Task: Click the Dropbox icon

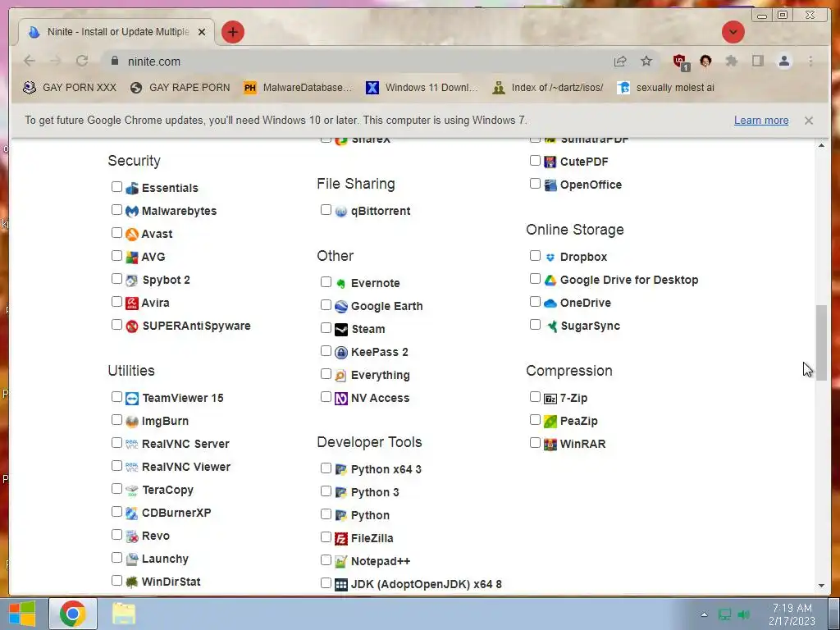Action: 550,258
